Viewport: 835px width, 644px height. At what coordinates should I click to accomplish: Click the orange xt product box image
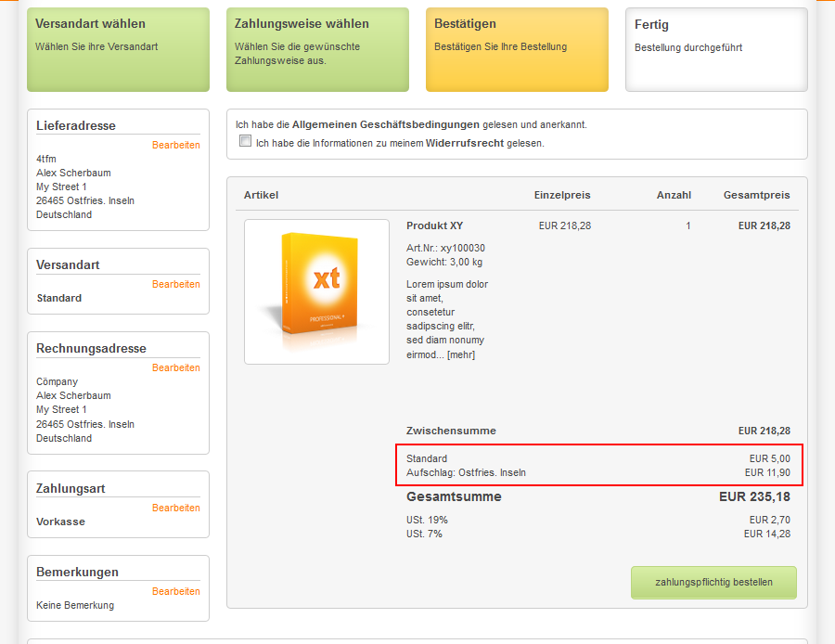(316, 291)
